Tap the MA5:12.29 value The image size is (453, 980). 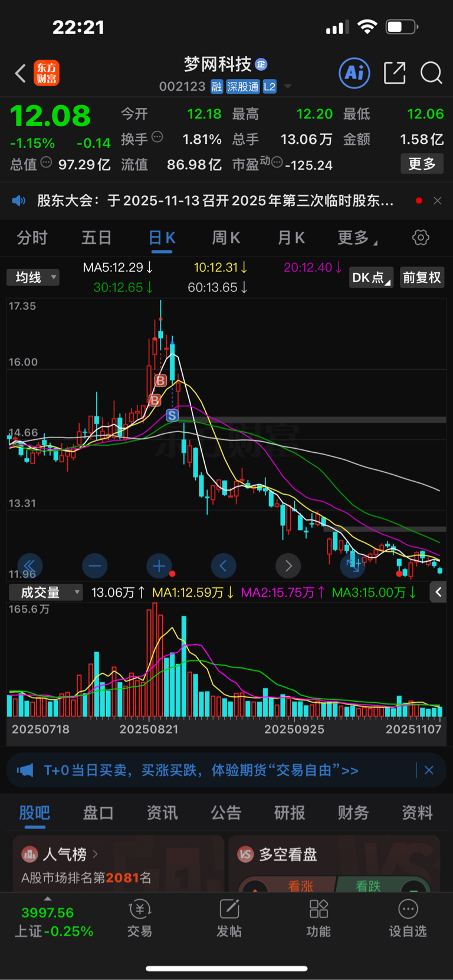click(x=118, y=267)
